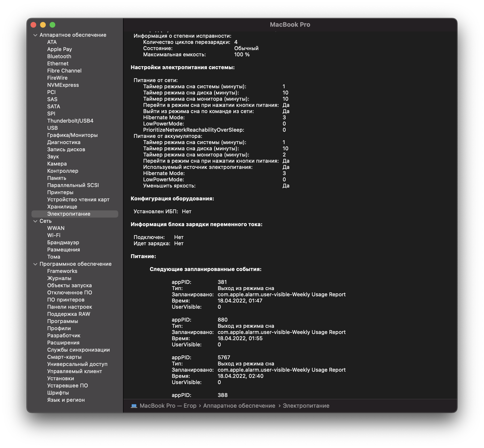
Task: Zoom the window with green button
Action: point(52,25)
